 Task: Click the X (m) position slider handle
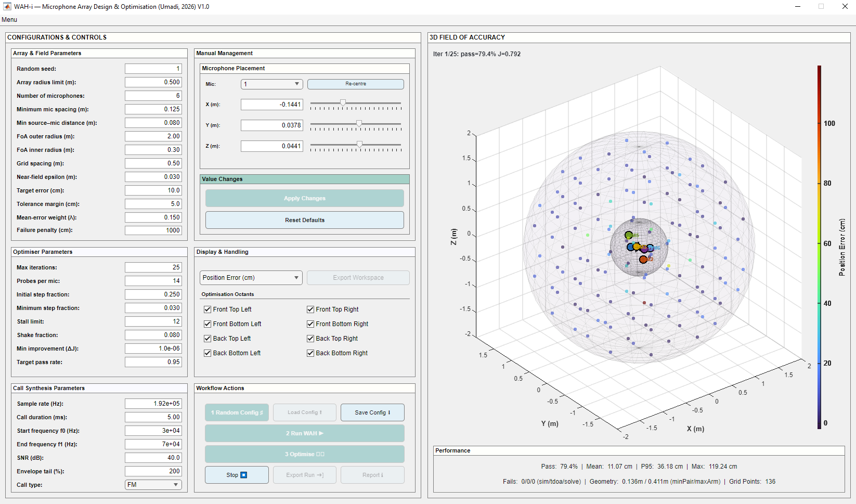(343, 103)
